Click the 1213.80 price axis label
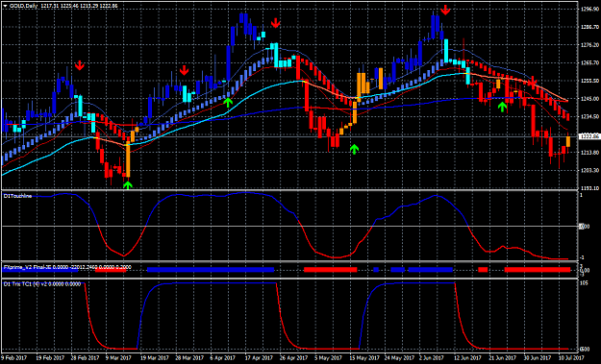The width and height of the screenshot is (601, 364). [589, 153]
